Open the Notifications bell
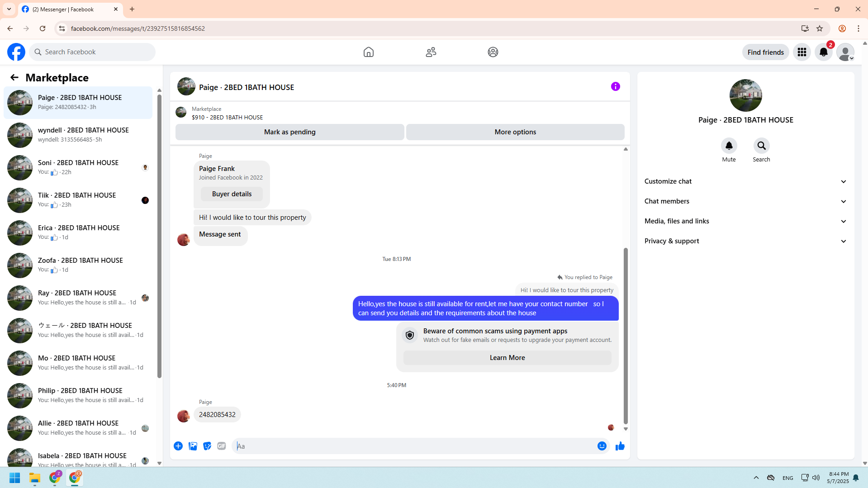Image resolution: width=868 pixels, height=488 pixels. pyautogui.click(x=824, y=52)
